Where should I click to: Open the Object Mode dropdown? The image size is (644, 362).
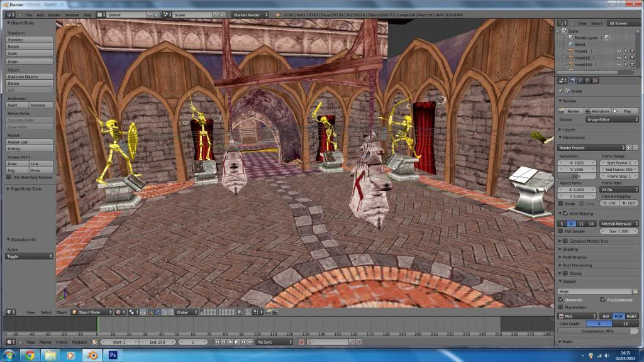(x=92, y=312)
